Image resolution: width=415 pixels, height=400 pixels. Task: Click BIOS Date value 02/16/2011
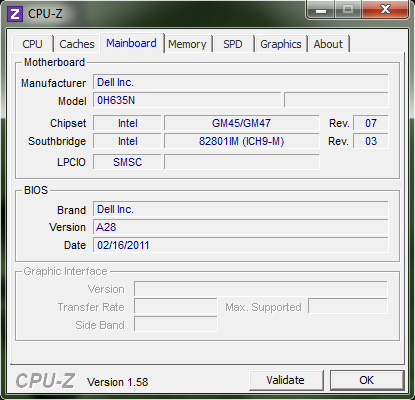240,245
